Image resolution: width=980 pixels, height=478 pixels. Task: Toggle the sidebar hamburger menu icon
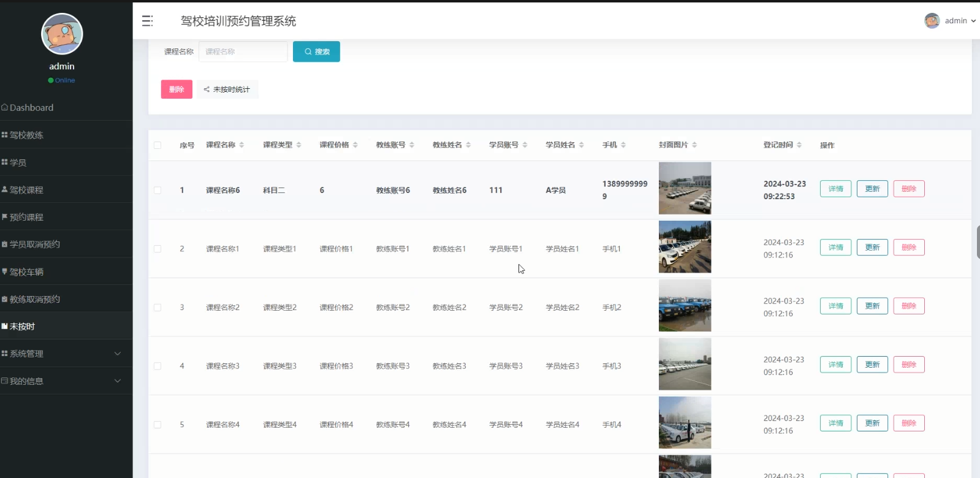coord(147,21)
